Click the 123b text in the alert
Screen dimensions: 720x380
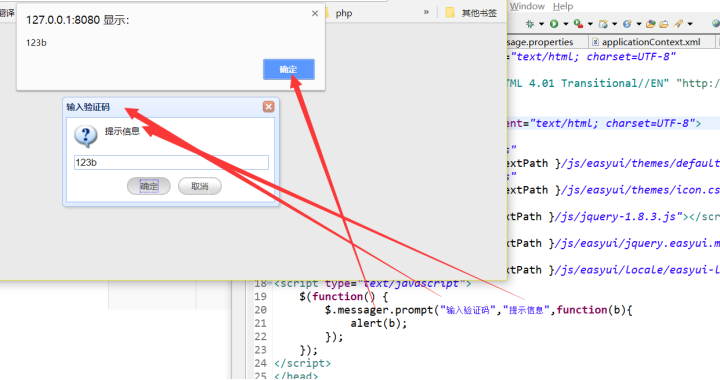[36, 43]
